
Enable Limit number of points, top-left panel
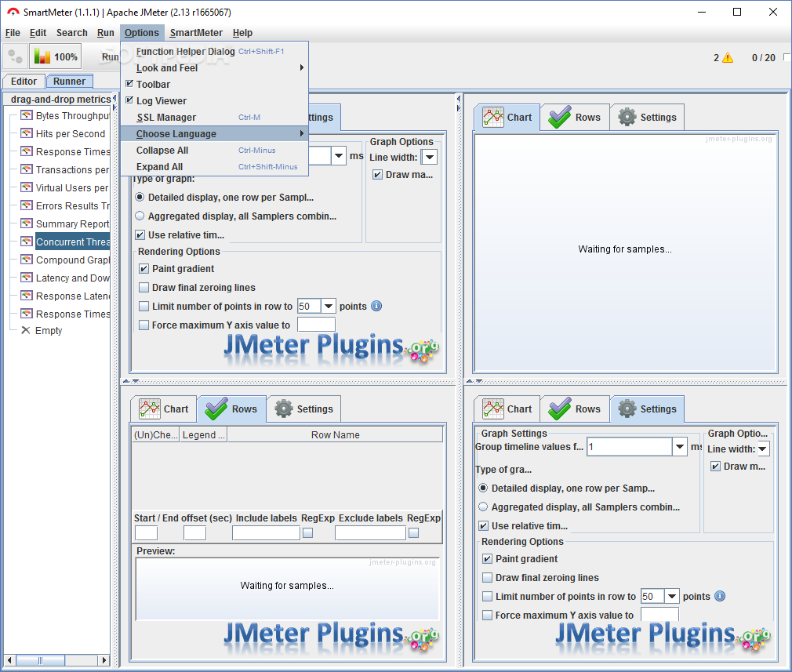pyautogui.click(x=144, y=306)
